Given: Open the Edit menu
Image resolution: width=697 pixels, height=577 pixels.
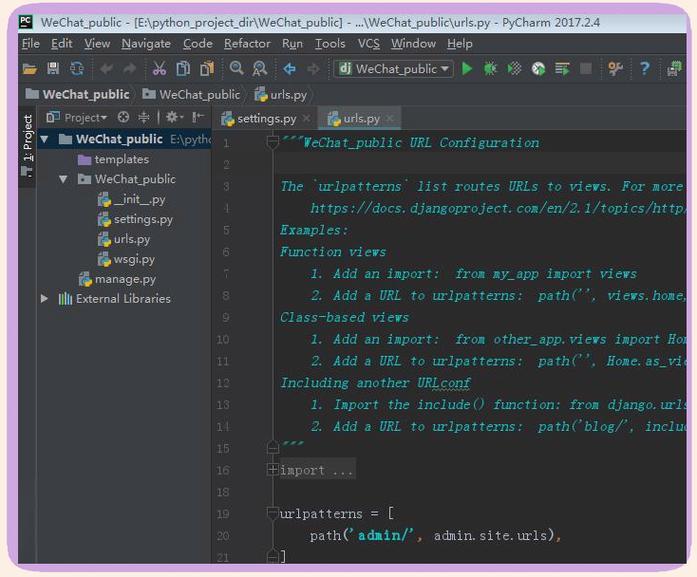Looking at the screenshot, I should coord(61,44).
